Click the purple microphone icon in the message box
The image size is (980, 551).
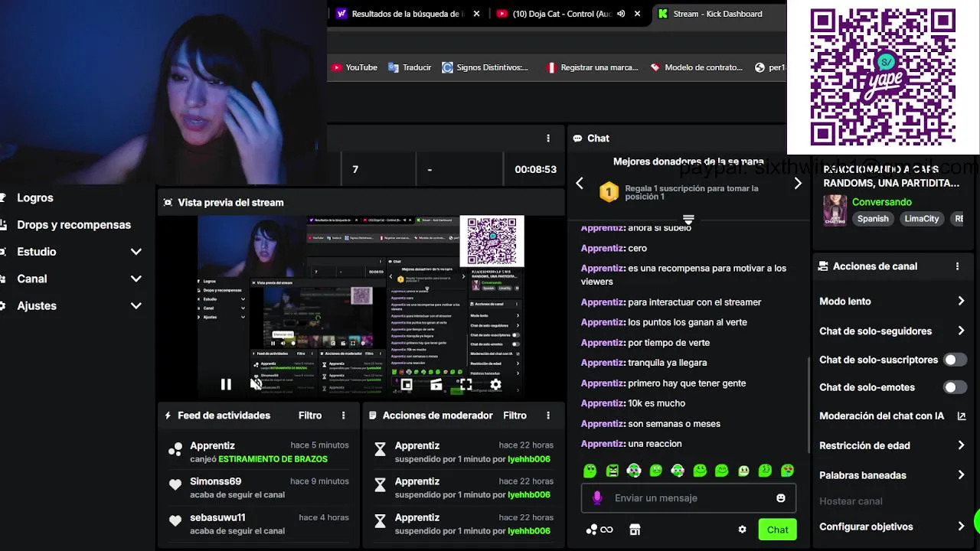598,498
